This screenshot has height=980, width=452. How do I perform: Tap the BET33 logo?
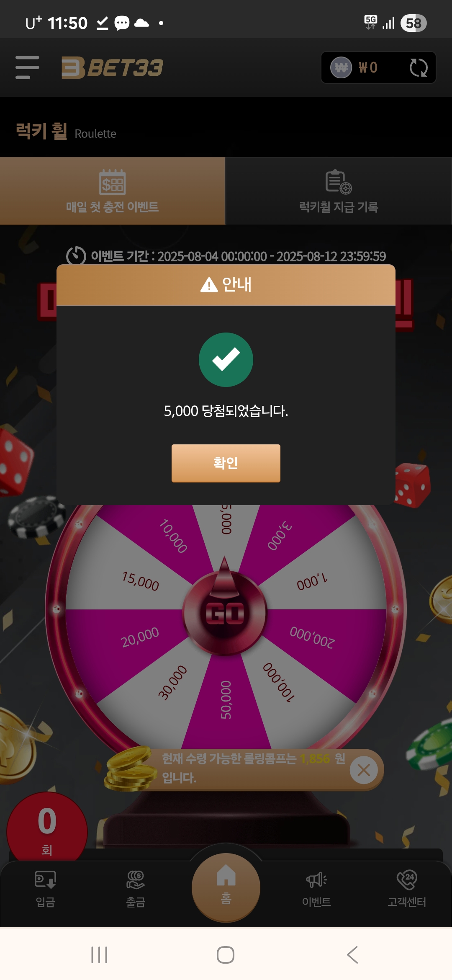tap(112, 68)
